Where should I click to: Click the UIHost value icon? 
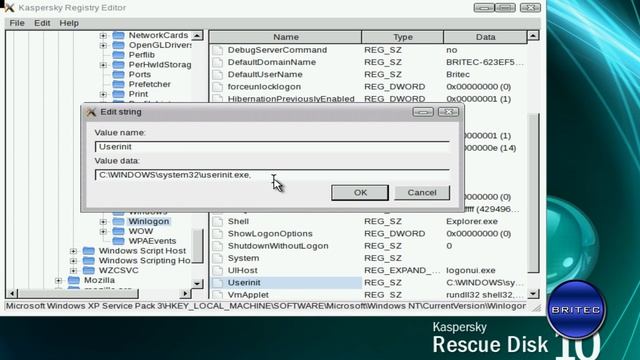[x=218, y=270]
